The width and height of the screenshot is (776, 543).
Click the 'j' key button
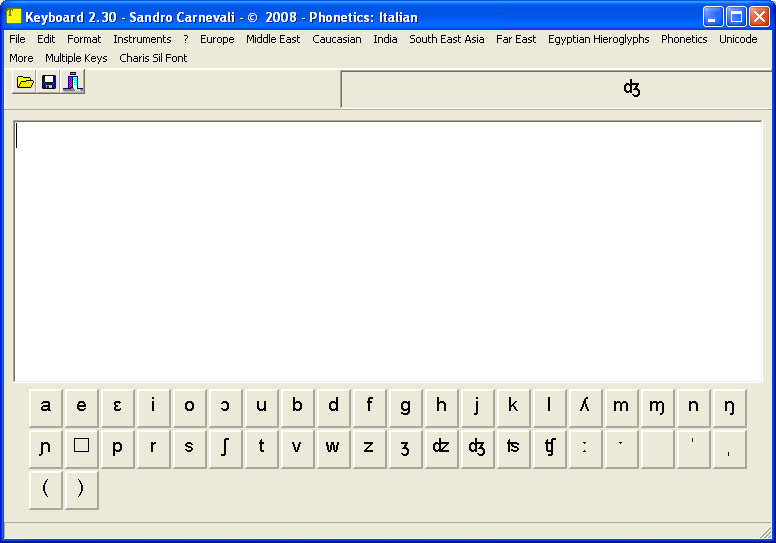[x=478, y=408]
